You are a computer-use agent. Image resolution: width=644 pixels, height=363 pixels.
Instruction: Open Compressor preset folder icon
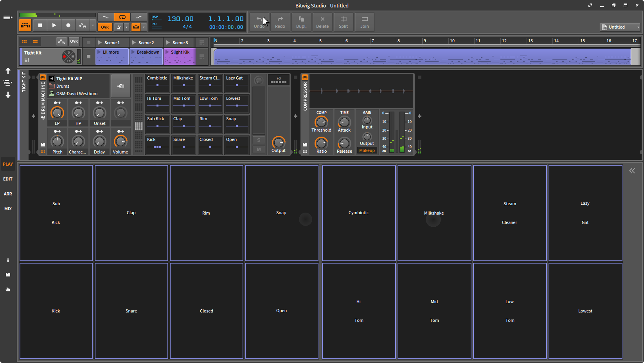pyautogui.click(x=305, y=144)
